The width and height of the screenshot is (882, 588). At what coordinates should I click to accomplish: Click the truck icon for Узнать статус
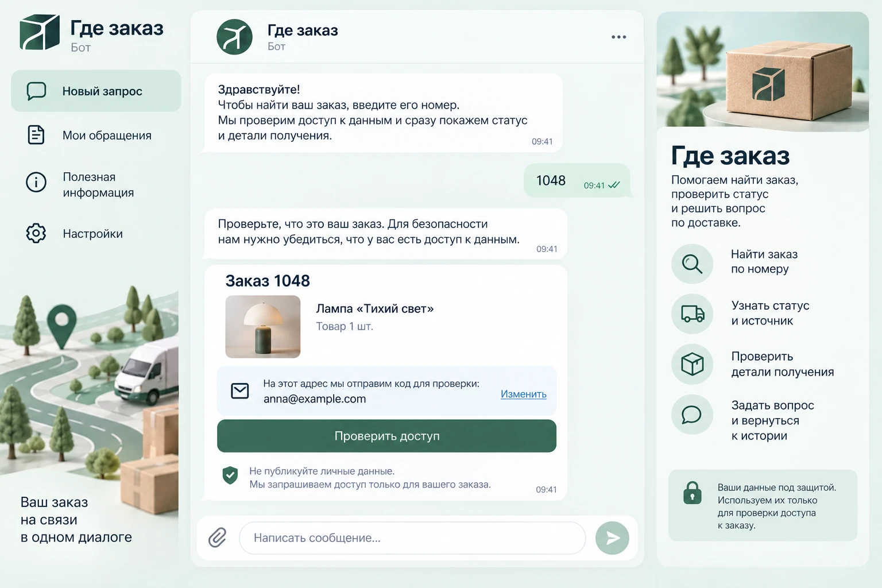(x=692, y=314)
